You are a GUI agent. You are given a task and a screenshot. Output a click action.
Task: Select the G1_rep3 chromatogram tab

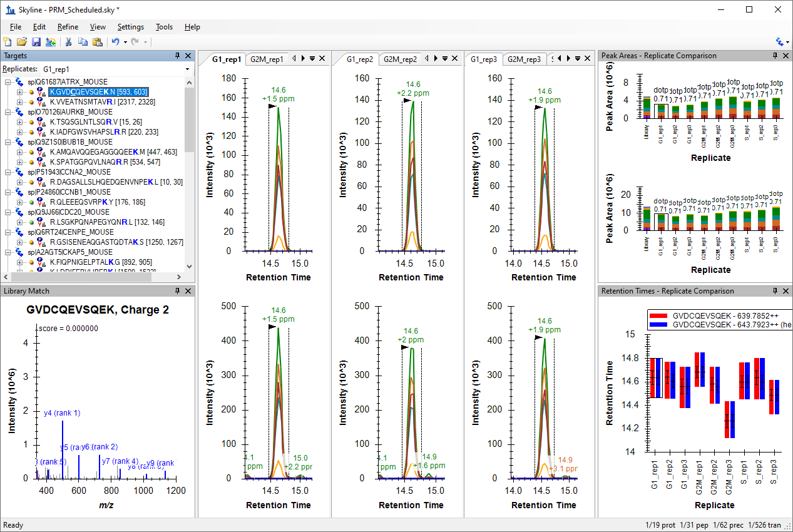coord(484,59)
